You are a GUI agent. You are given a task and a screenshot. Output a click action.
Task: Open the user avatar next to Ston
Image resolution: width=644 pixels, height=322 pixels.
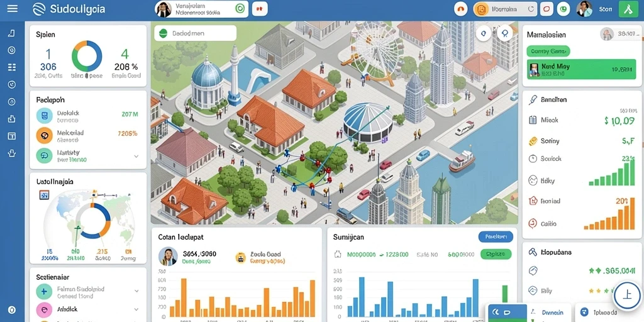584,9
